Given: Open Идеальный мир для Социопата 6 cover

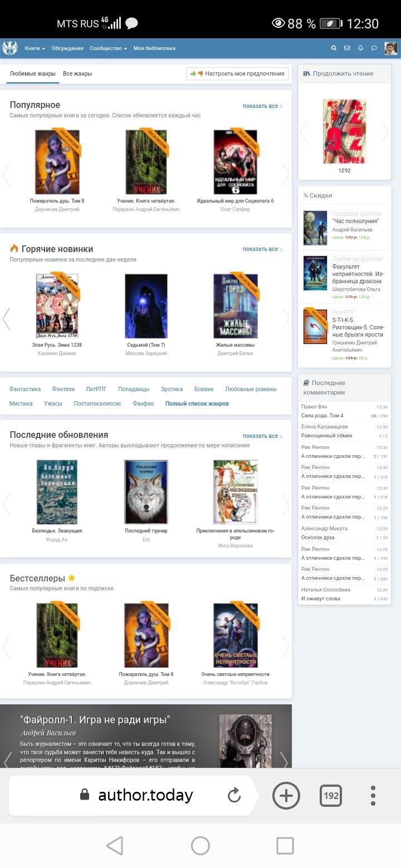Looking at the screenshot, I should click(x=235, y=162).
